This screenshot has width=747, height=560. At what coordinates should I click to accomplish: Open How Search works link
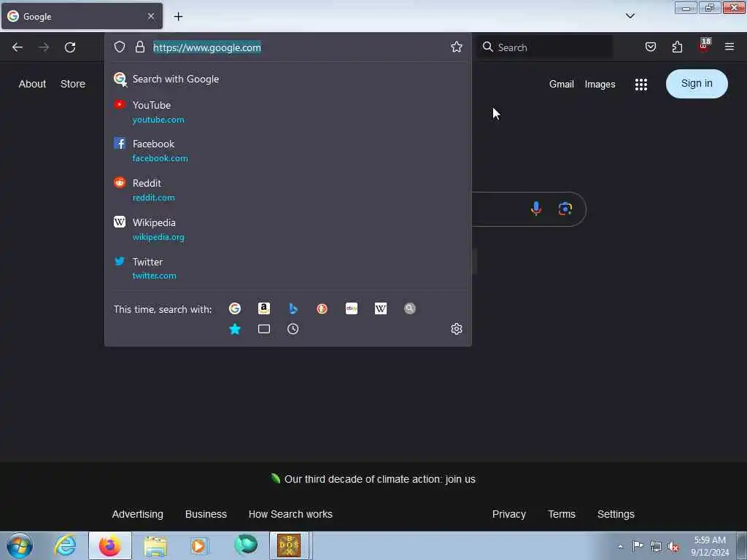[x=290, y=514]
